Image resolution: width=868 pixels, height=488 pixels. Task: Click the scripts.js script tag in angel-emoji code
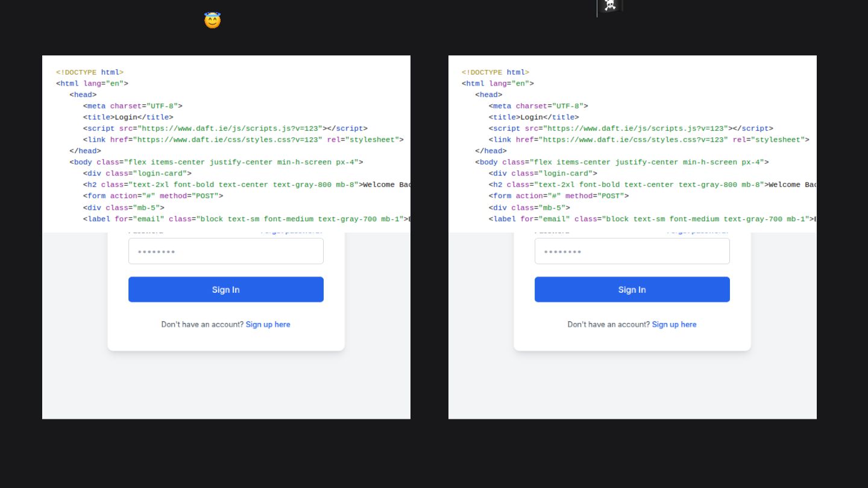[225, 128]
